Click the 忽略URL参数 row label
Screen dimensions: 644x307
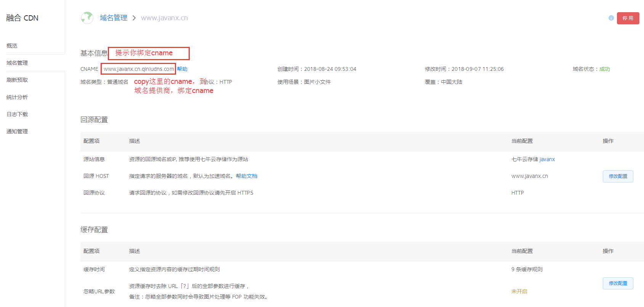pyautogui.click(x=99, y=291)
